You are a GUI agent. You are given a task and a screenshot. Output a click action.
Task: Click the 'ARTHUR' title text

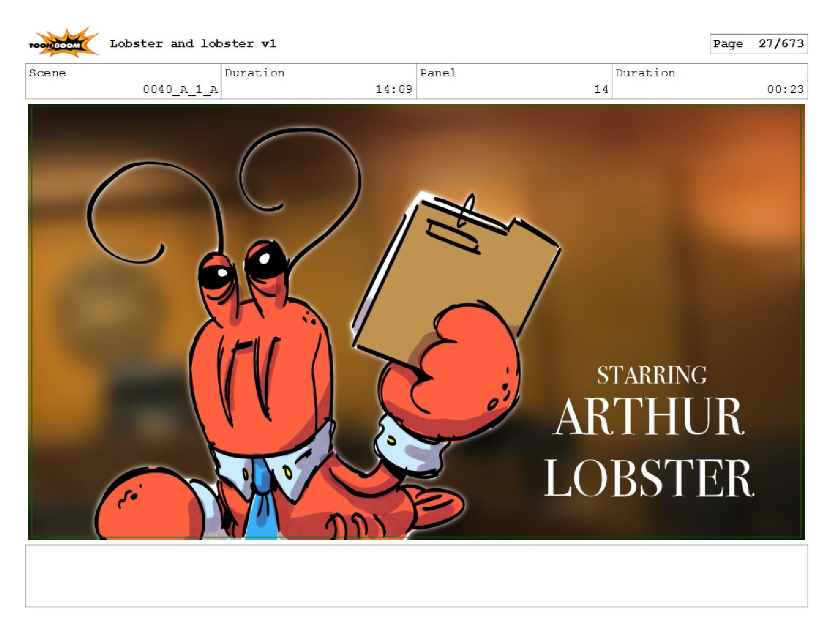(649, 416)
